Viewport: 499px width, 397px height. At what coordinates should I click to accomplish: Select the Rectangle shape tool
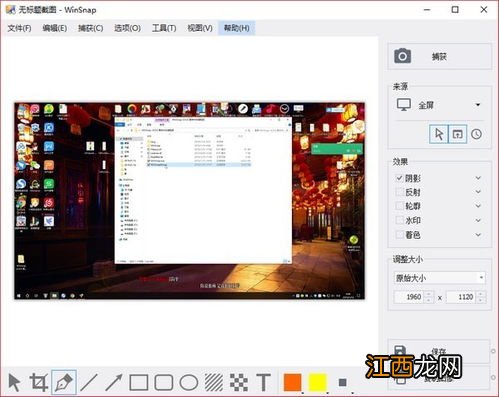(139, 382)
